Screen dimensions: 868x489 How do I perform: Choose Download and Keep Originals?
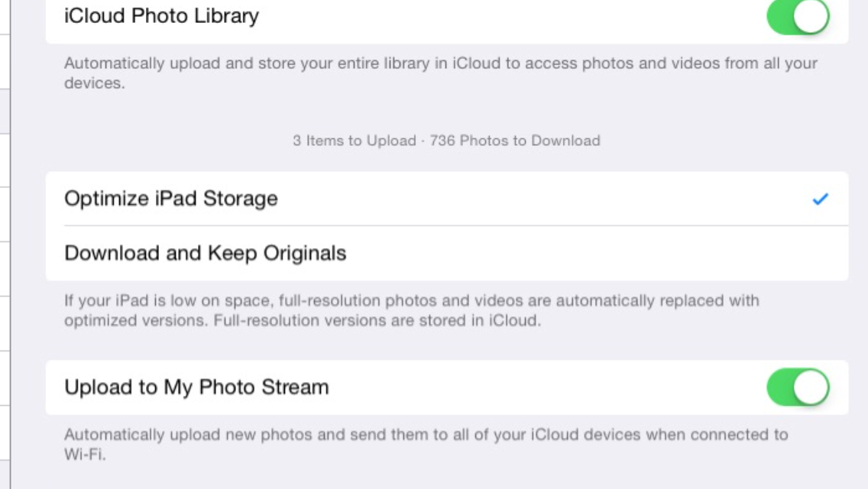click(205, 253)
